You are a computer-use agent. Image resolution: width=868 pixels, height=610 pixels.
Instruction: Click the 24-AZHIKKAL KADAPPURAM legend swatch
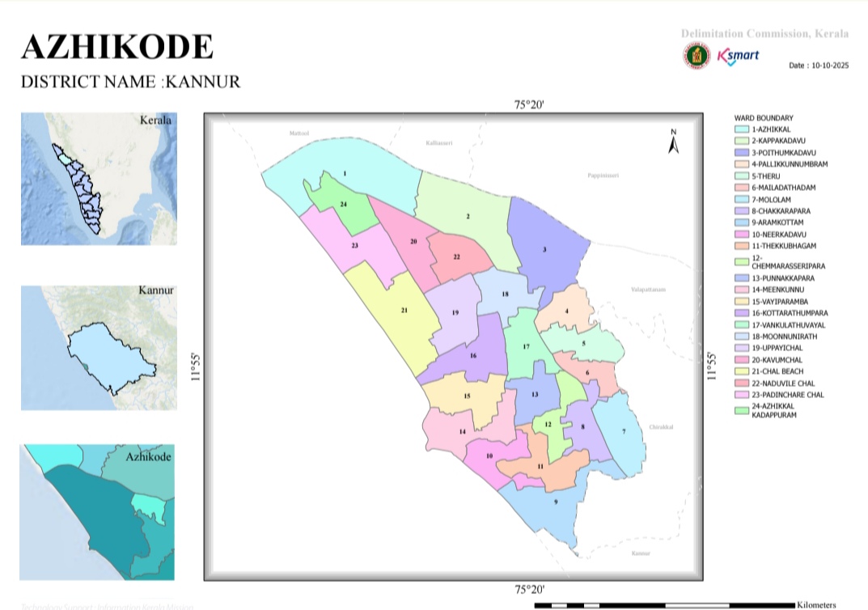coord(741,410)
